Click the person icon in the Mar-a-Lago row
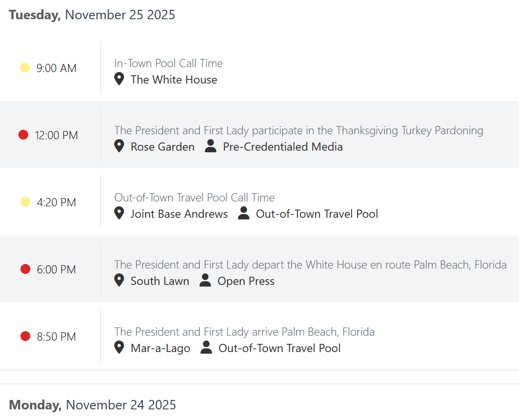This screenshot has height=420, width=519. (206, 347)
